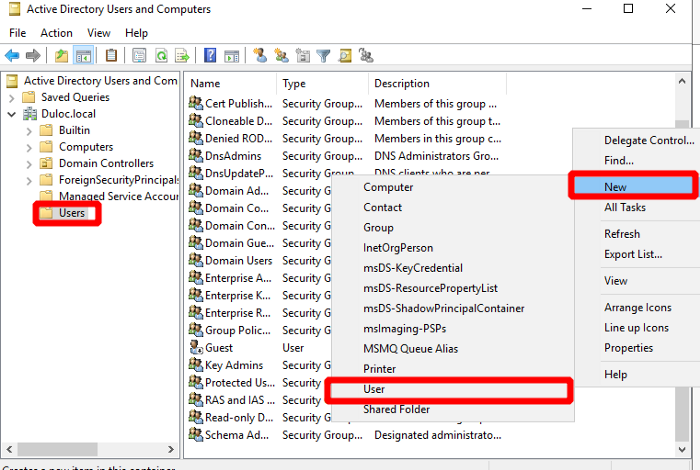This screenshot has height=470, width=700.
Task: Click the Key Admins group icon
Action: pos(196,365)
